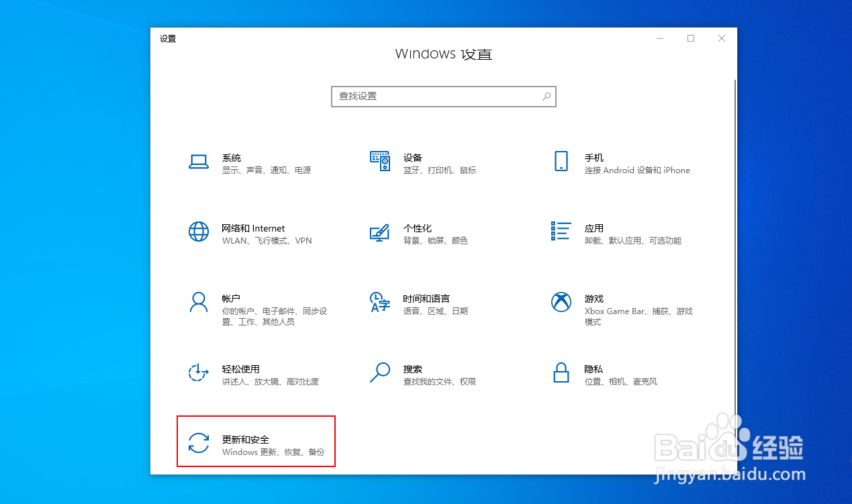Screen dimensions: 852x504
Task: Select the 轻松使用 heading
Action: (x=241, y=369)
